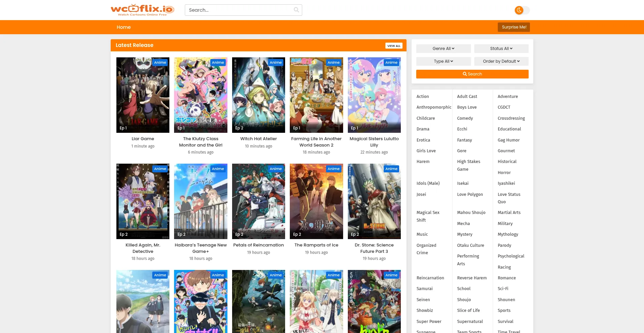This screenshot has width=644, height=333.
Task: Select the Love Polygon genre link
Action: 470,195
